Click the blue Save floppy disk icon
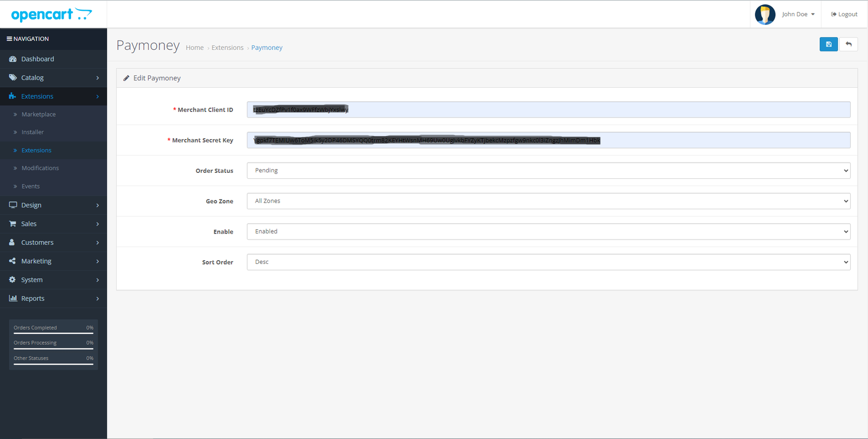868x439 pixels. [x=828, y=44]
